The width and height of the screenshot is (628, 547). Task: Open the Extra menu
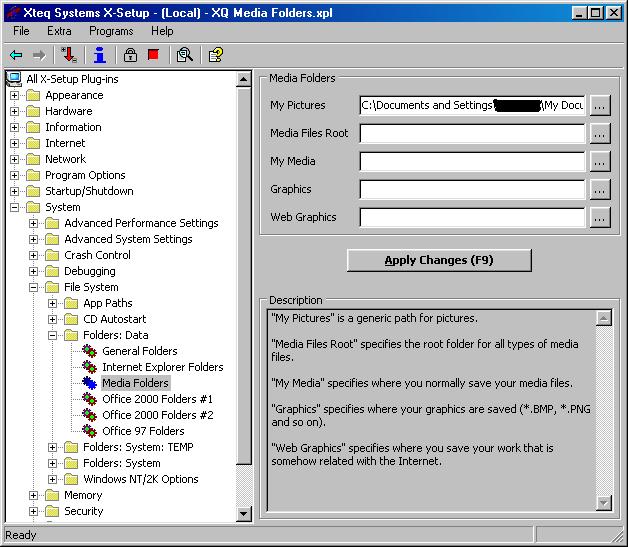(59, 31)
